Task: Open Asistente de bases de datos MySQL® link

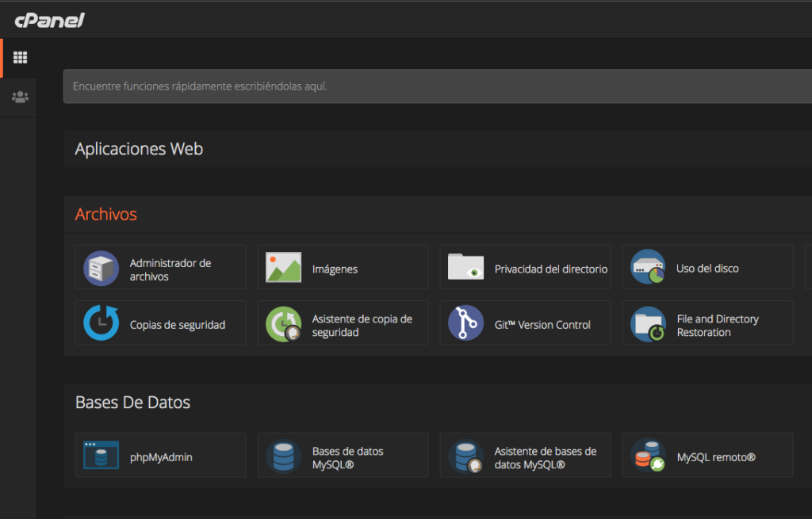Action: tap(546, 458)
